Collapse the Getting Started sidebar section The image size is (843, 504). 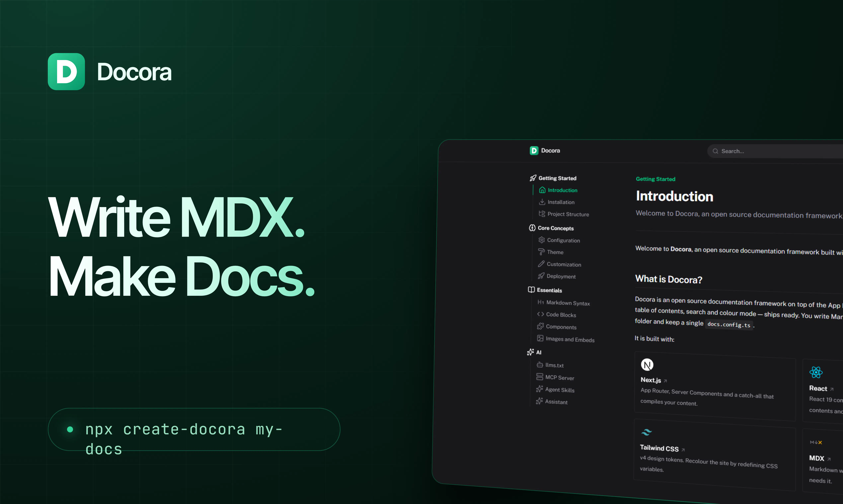(x=553, y=178)
